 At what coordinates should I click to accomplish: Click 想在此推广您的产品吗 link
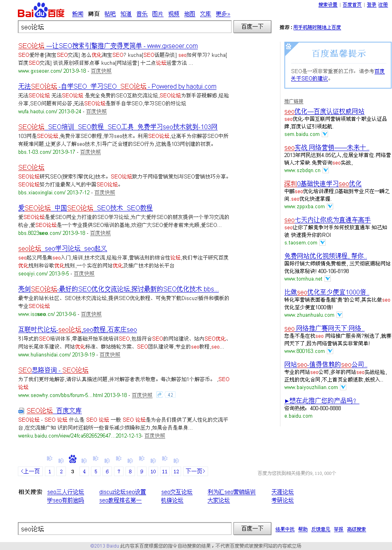[322, 401]
